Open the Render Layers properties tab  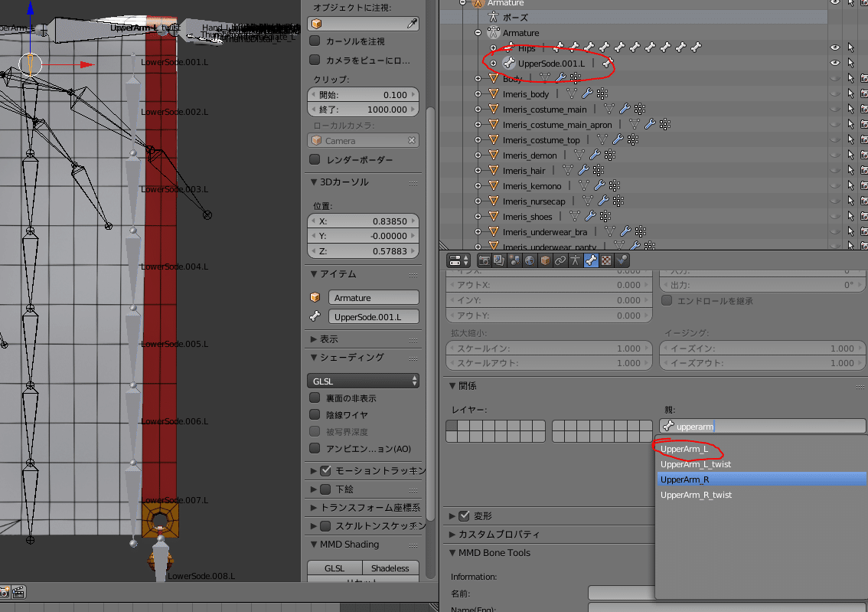click(x=499, y=260)
